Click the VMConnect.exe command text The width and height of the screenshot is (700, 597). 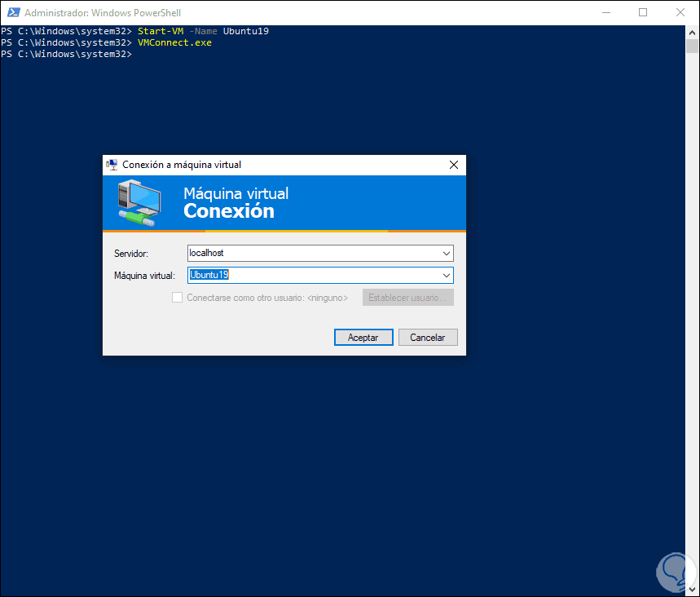(174, 42)
